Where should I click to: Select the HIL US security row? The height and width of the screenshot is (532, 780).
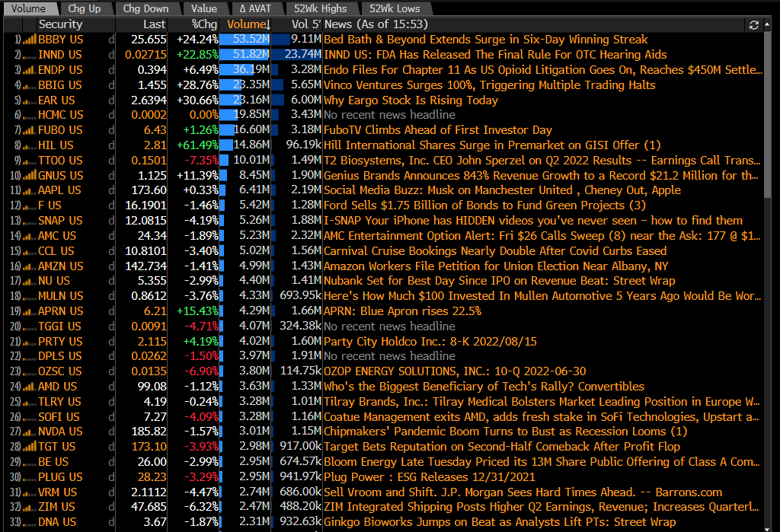[383, 145]
